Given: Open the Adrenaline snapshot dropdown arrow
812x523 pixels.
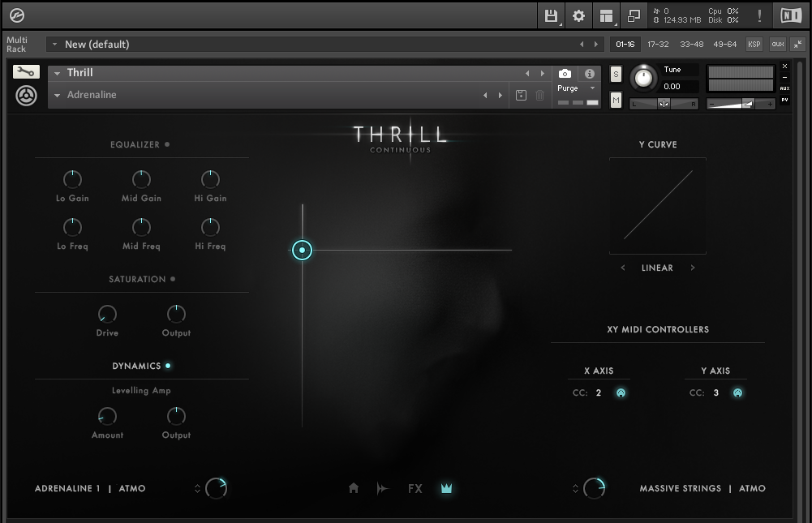Looking at the screenshot, I should (x=58, y=96).
